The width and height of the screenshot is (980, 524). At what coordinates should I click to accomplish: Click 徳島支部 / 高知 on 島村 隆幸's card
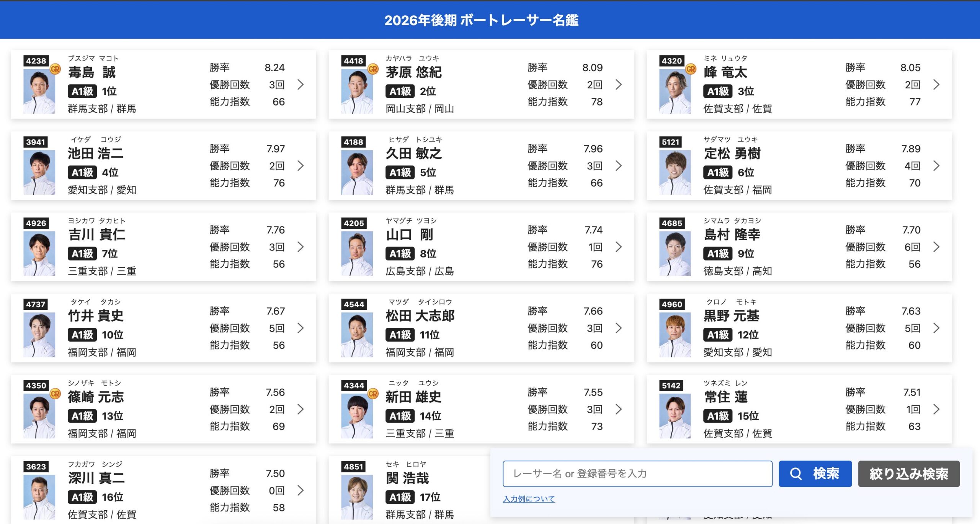pyautogui.click(x=737, y=271)
